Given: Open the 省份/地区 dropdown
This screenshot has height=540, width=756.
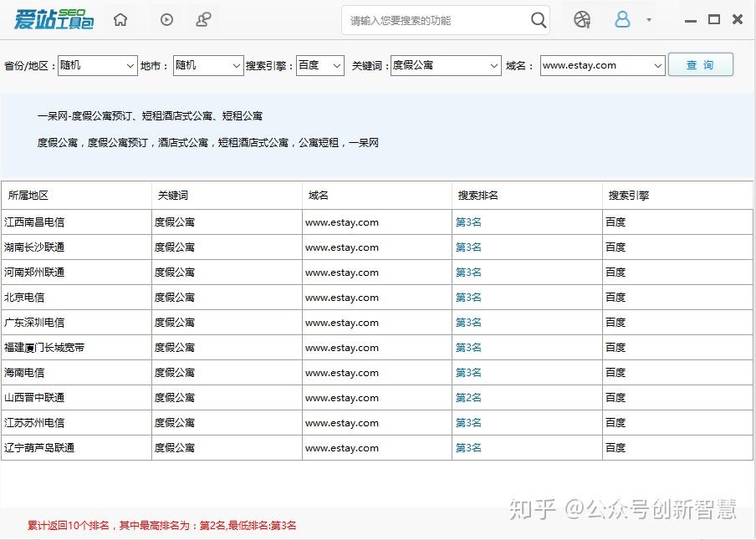Looking at the screenshot, I should (97, 65).
